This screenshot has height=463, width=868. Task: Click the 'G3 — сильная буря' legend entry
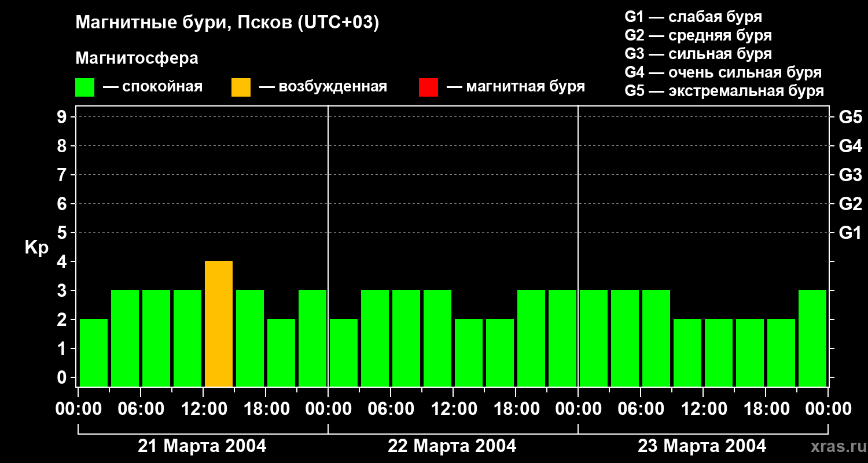tap(698, 54)
